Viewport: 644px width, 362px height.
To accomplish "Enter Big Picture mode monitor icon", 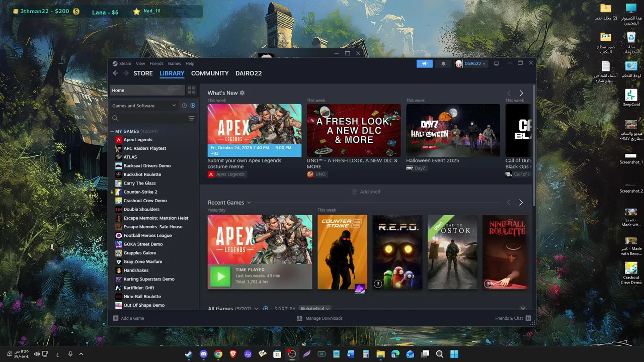I will pos(496,64).
